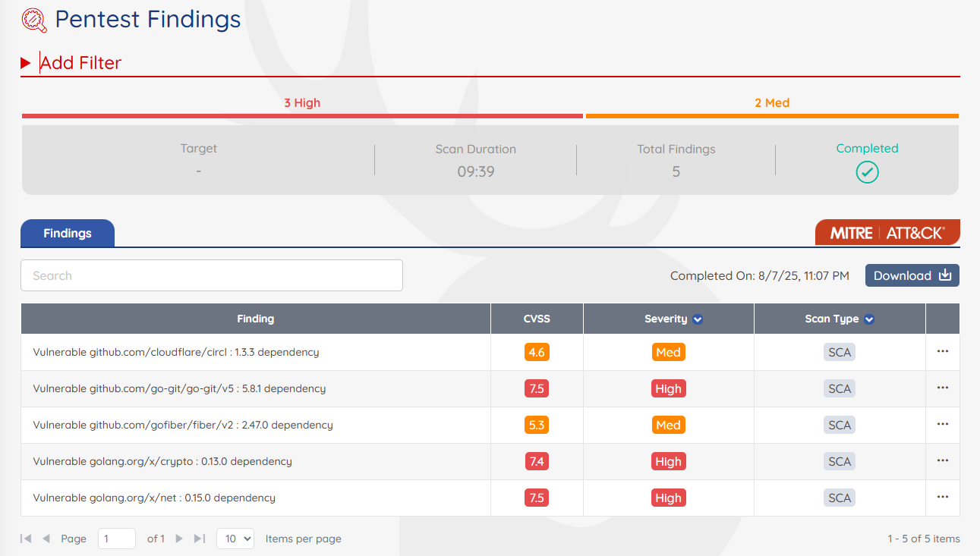Go to the last page
The width and height of the screenshot is (980, 556).
tap(200, 539)
